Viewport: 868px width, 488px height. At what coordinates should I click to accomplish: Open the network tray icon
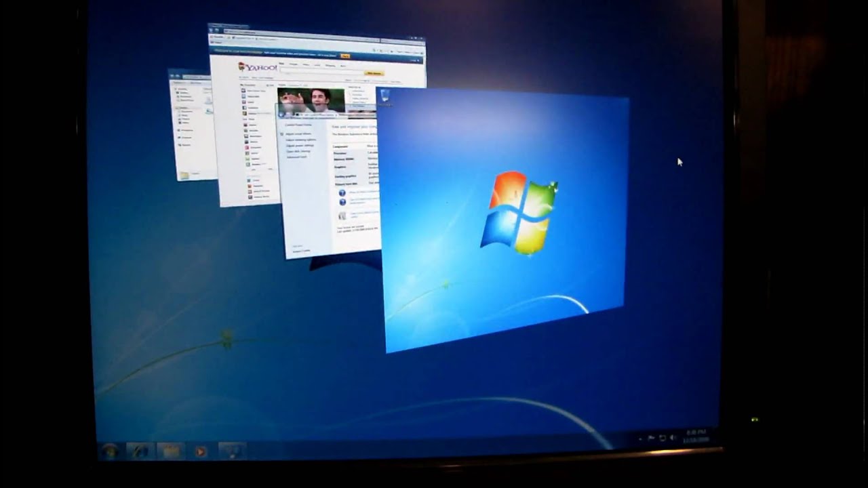tap(663, 439)
